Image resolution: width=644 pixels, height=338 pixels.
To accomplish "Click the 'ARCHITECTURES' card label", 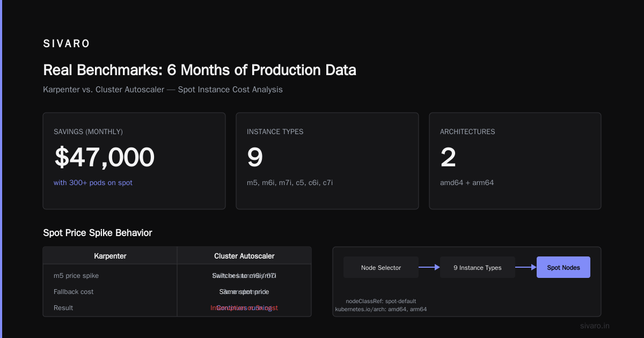I will [x=467, y=131].
